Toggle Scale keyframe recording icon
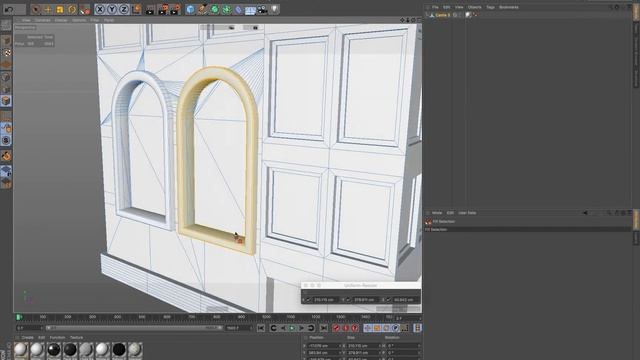 [377, 328]
